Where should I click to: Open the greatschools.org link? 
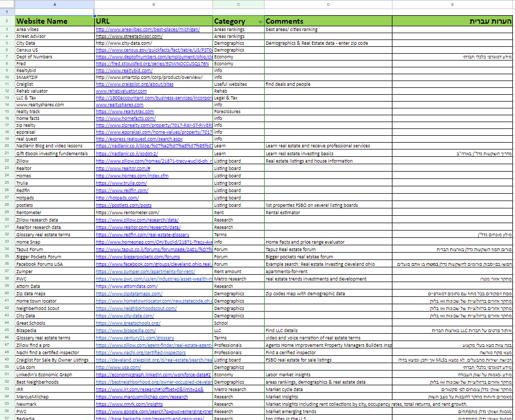(128, 323)
